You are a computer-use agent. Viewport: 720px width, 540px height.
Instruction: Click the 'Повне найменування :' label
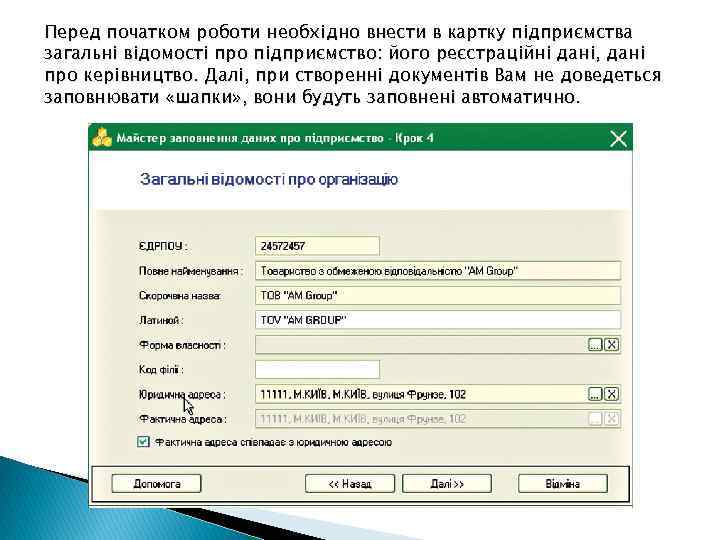point(191,271)
